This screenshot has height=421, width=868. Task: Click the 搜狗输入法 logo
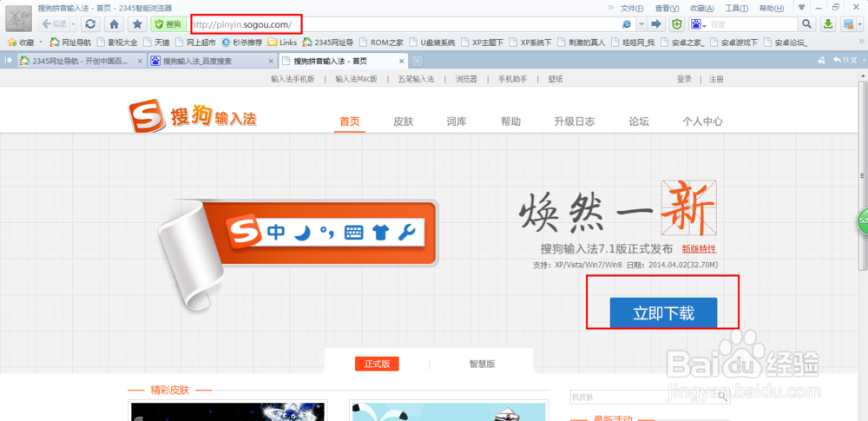coord(193,115)
